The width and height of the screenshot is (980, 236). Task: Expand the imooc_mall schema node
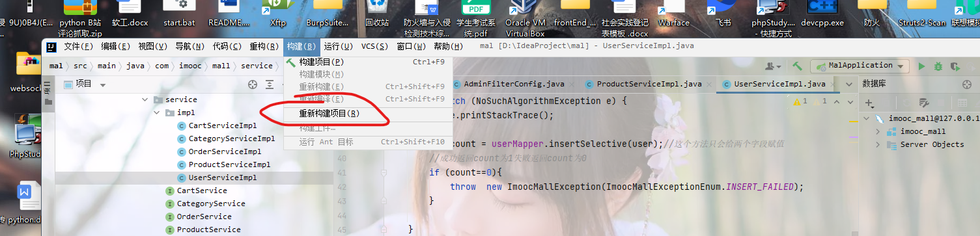pyautogui.click(x=878, y=132)
